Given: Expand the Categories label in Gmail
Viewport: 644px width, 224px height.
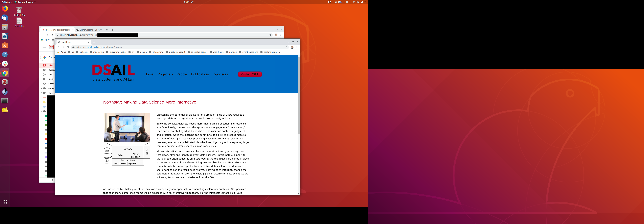Looking at the screenshot, I should (x=42, y=88).
